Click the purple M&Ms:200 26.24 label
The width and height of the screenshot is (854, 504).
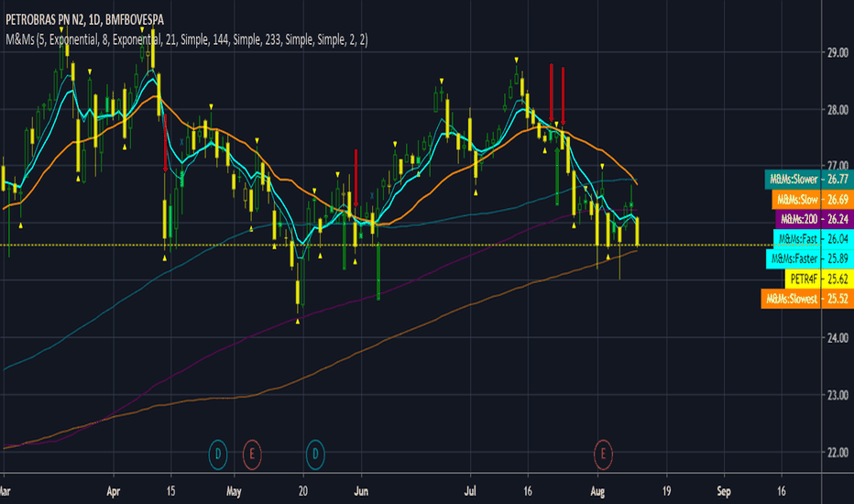pos(815,219)
